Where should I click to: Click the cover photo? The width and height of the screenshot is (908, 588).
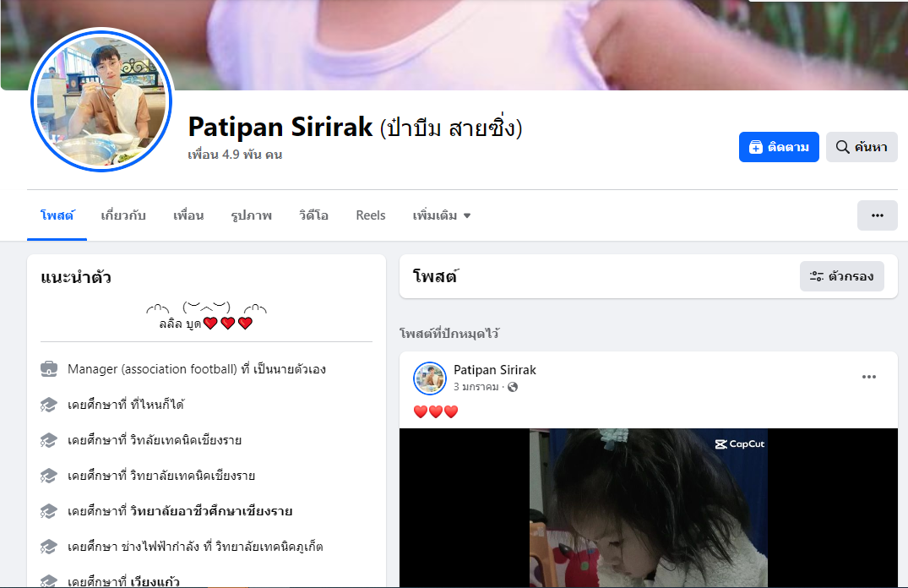[454, 45]
